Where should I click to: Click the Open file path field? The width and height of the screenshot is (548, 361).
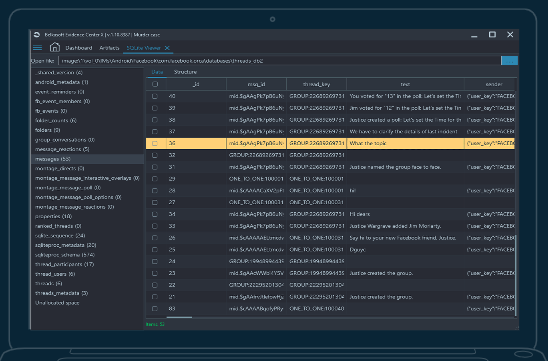pos(279,61)
